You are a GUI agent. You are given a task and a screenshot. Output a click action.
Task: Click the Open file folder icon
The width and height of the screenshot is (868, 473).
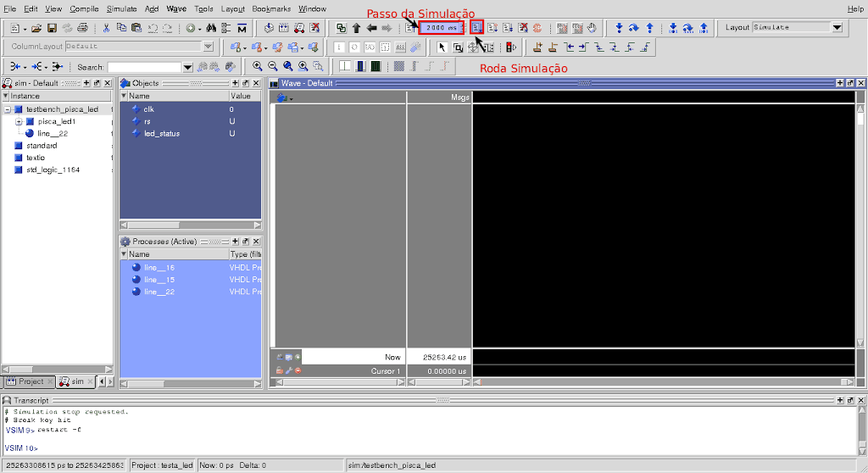(x=36, y=28)
